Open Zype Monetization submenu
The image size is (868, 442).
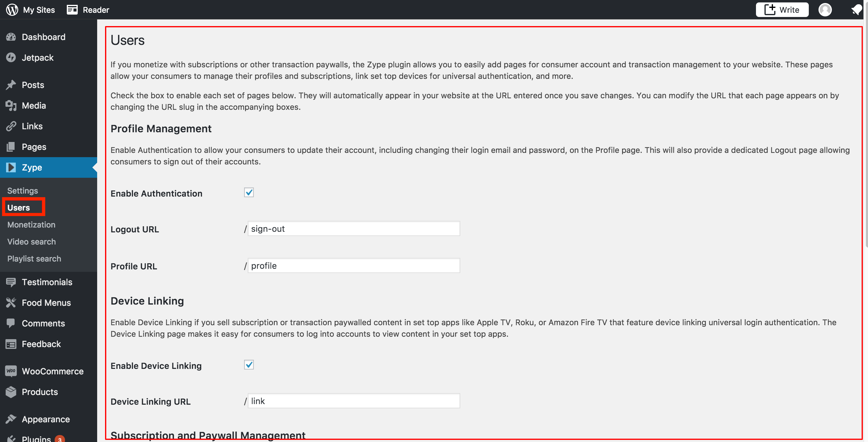pos(31,224)
